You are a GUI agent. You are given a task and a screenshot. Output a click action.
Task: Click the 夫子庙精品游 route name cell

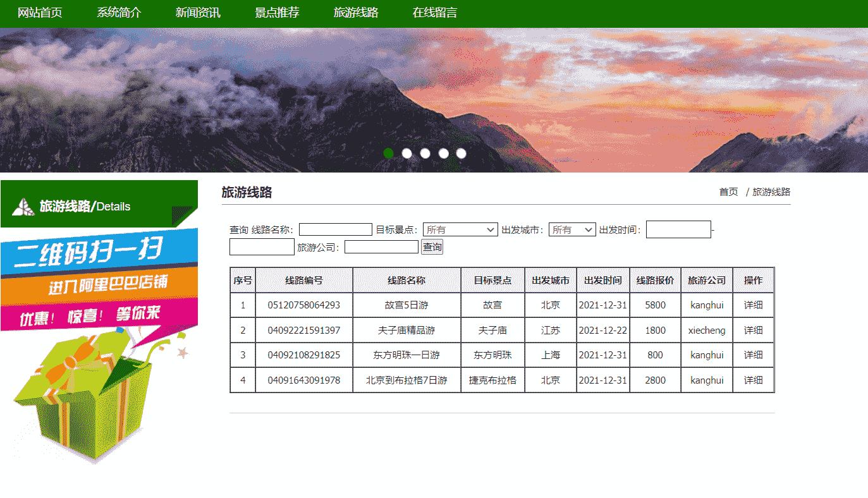point(406,331)
